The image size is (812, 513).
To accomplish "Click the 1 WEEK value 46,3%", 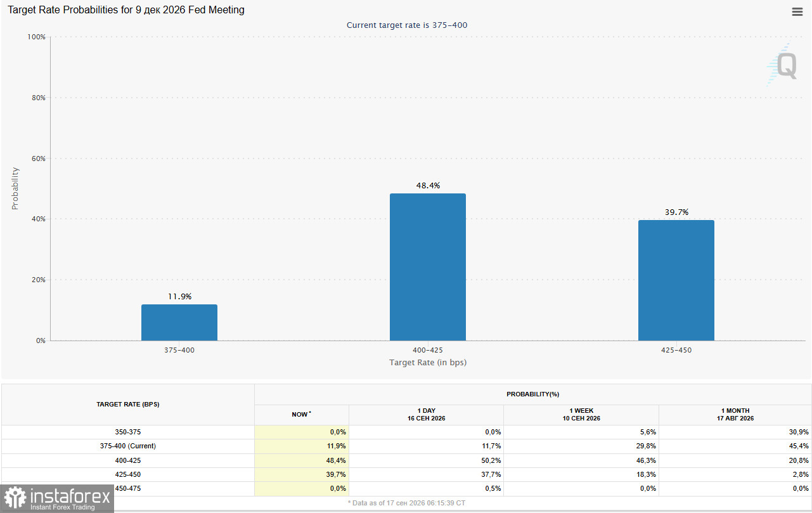I will pos(647,460).
